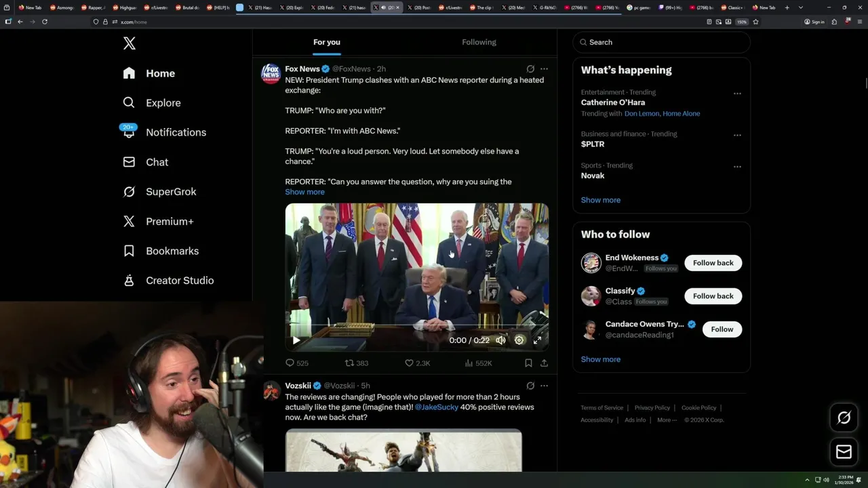Bookmark this page with star icon

click(x=755, y=22)
